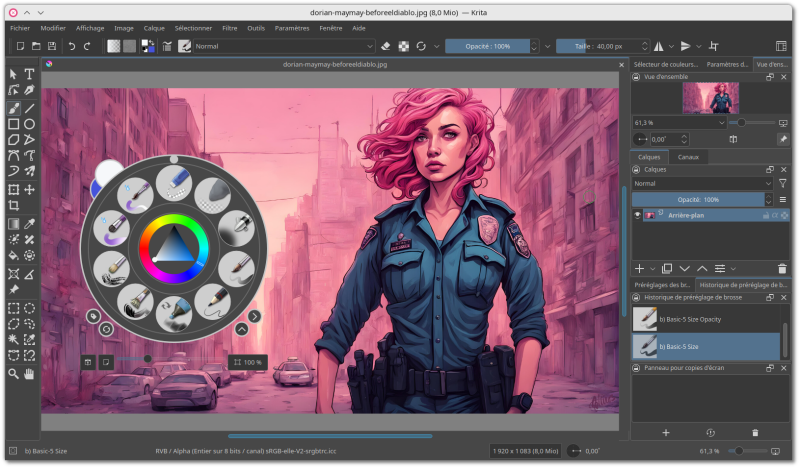Switch to Préréglages des brosses tab

pos(662,285)
